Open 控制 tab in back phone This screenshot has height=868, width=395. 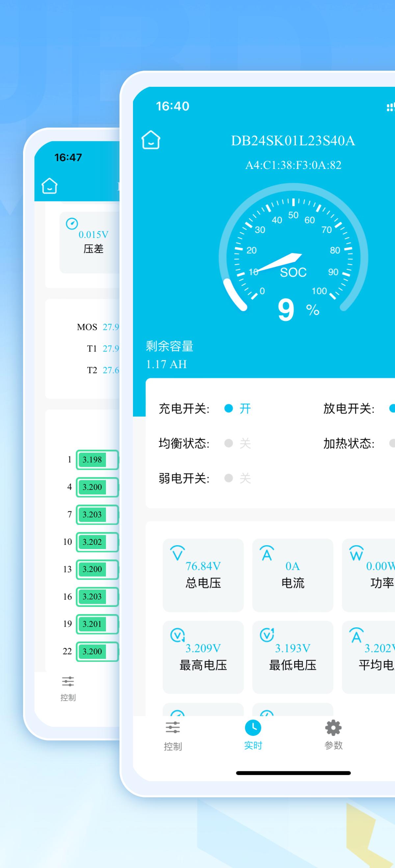(68, 688)
